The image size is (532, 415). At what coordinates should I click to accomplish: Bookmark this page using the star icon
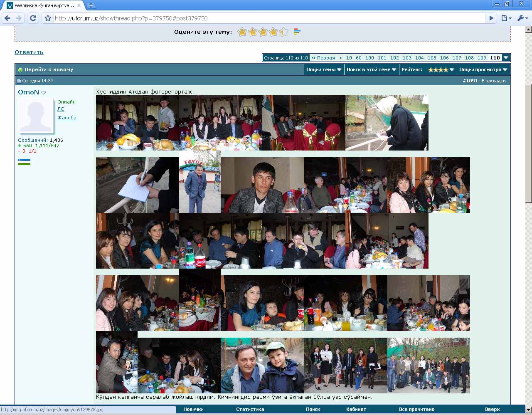48,18
